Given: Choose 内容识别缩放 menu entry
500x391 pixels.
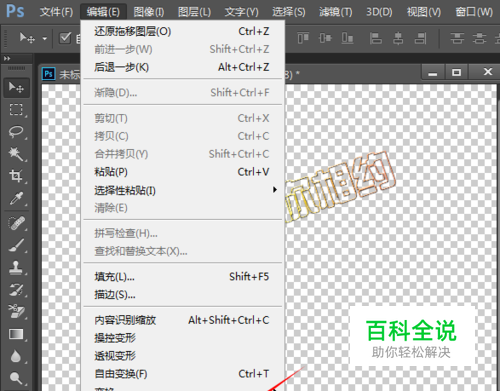Looking at the screenshot, I should tap(183, 320).
